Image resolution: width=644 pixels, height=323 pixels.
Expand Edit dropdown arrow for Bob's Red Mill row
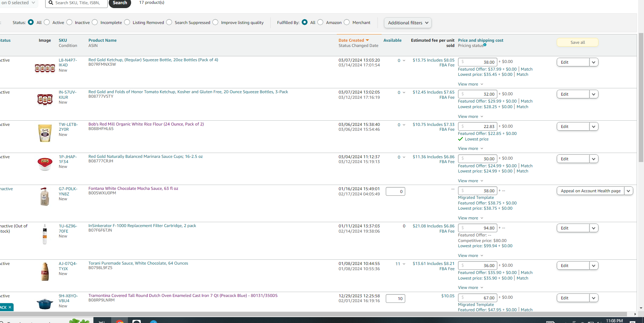pos(594,127)
